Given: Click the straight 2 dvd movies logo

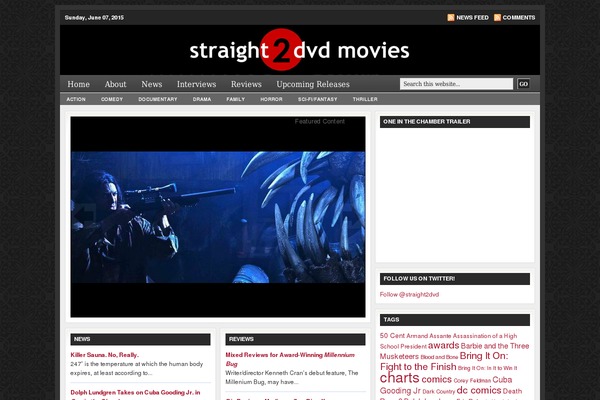Looking at the screenshot, I should (x=299, y=50).
